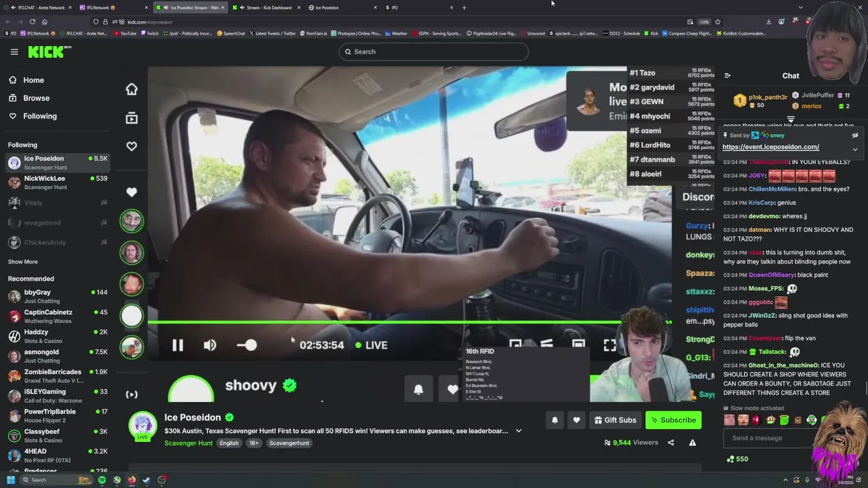
Task: Click heart icon in inner stream overlay
Action: [x=132, y=146]
